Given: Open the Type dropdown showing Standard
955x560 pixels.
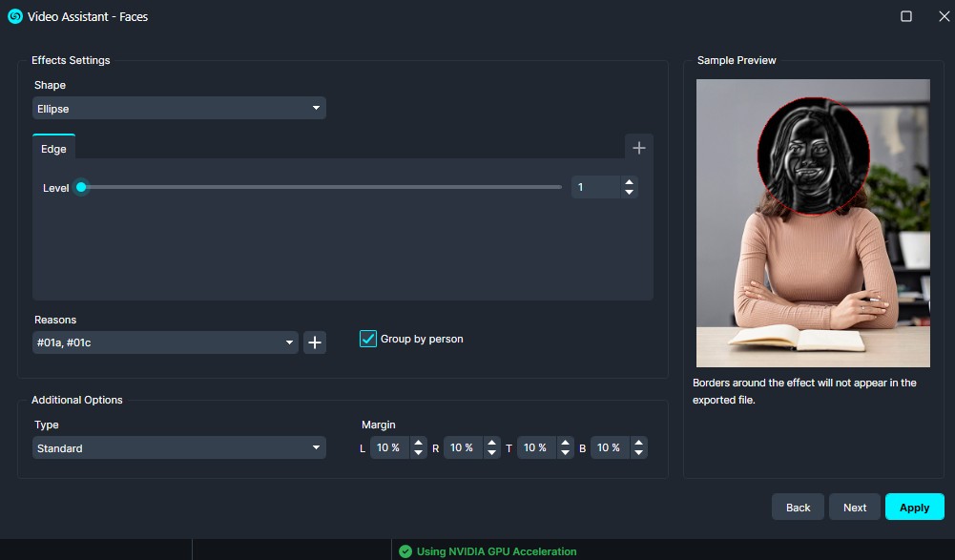Looking at the screenshot, I should pos(179,447).
